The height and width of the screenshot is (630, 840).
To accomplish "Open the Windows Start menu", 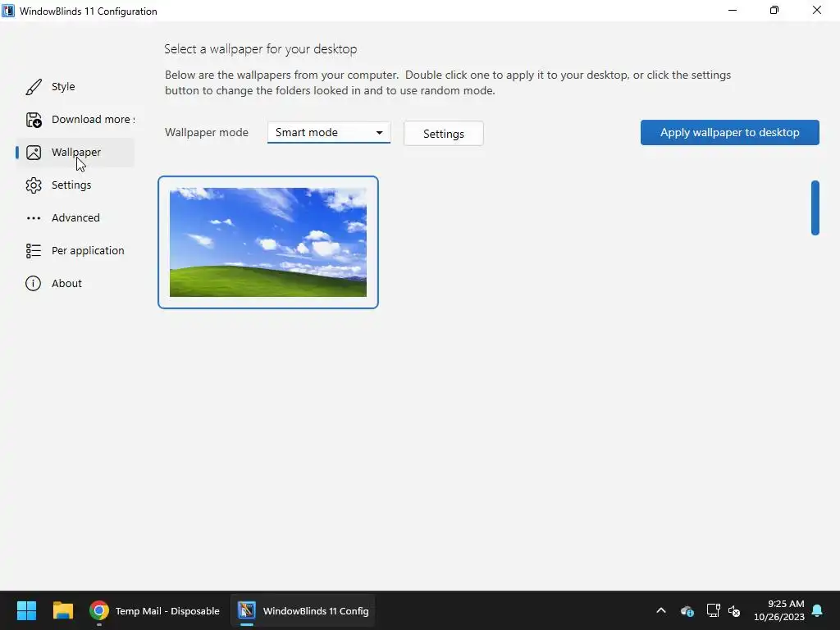I will [26, 610].
